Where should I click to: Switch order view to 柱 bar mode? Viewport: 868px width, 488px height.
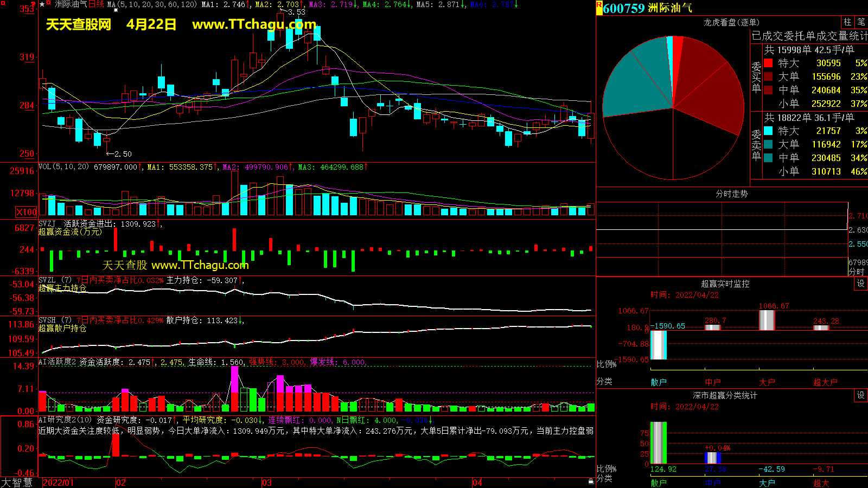(847, 22)
